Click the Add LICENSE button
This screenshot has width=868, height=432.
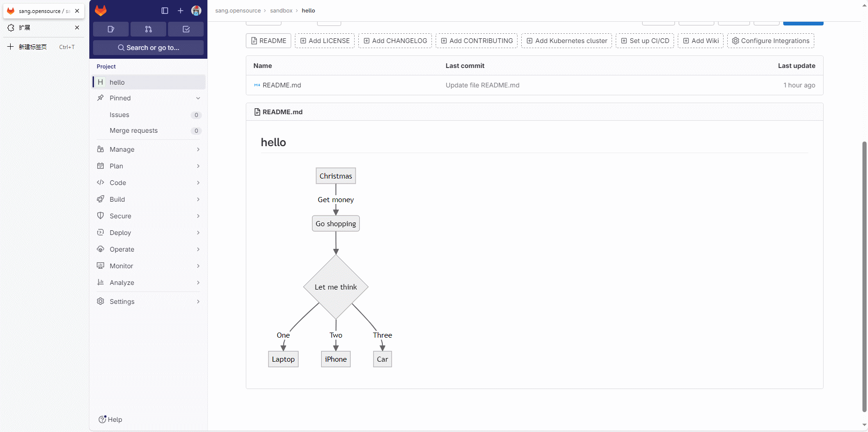point(325,41)
